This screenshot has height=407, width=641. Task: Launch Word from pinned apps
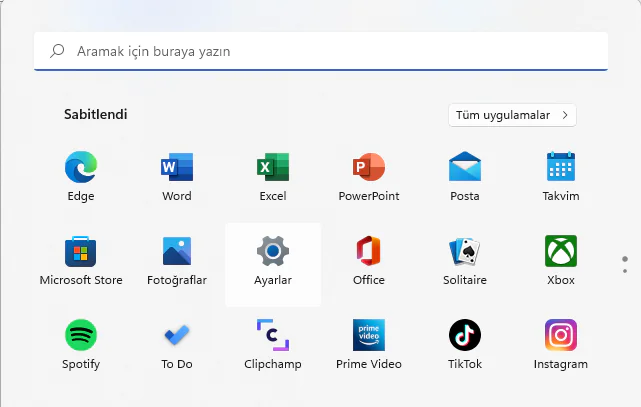[177, 167]
